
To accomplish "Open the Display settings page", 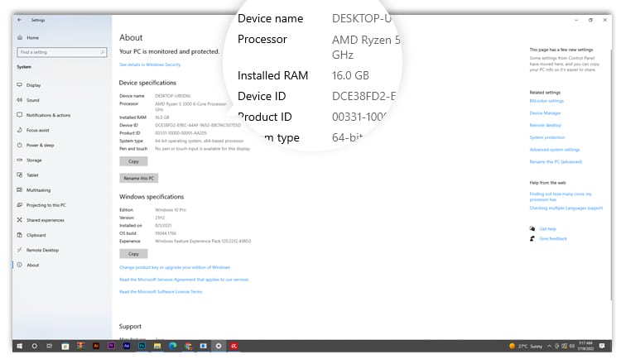I will tap(33, 85).
